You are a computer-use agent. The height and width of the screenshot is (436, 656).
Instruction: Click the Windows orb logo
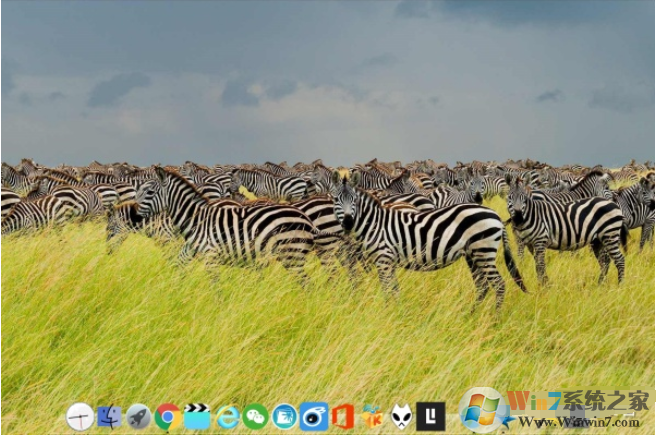point(484,409)
